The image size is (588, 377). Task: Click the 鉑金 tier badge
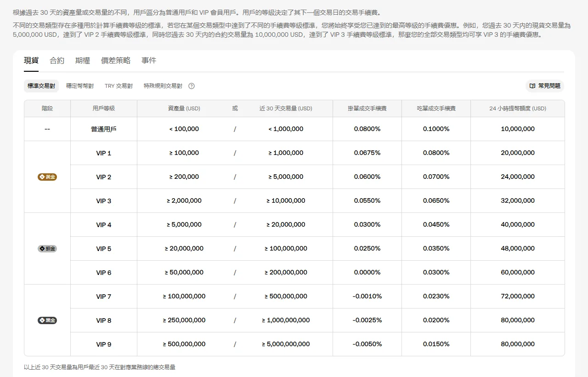click(x=47, y=249)
